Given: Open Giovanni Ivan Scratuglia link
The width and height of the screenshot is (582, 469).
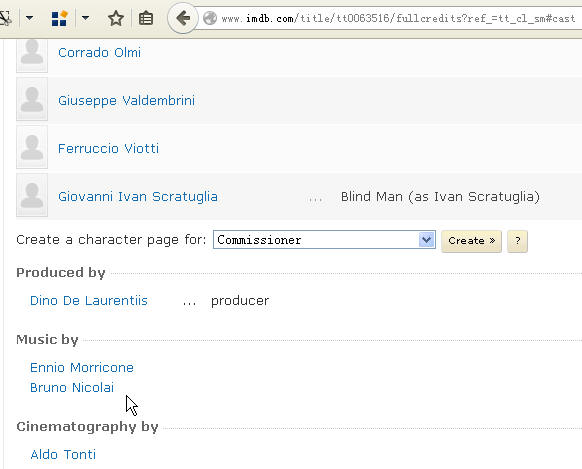Looking at the screenshot, I should tap(138, 196).
